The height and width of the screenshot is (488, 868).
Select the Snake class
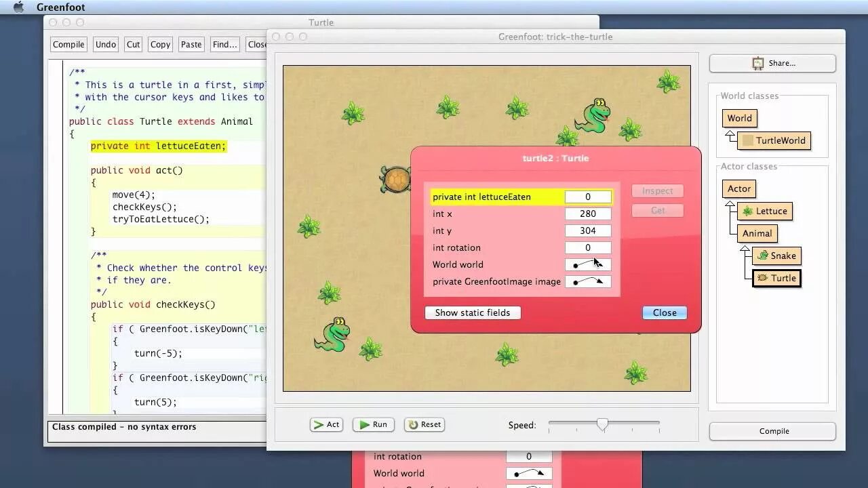coord(776,256)
